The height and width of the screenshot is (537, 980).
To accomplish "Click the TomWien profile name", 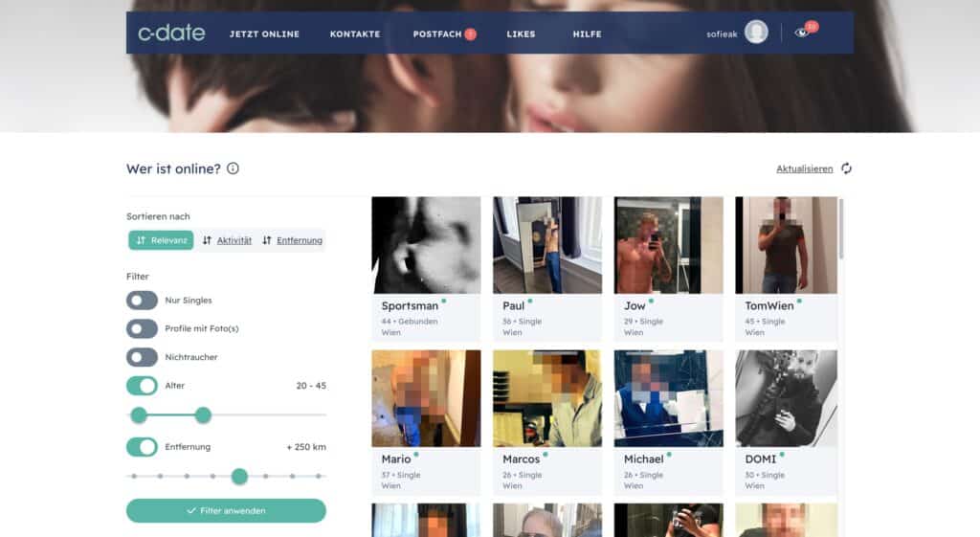I will pyautogui.click(x=769, y=305).
